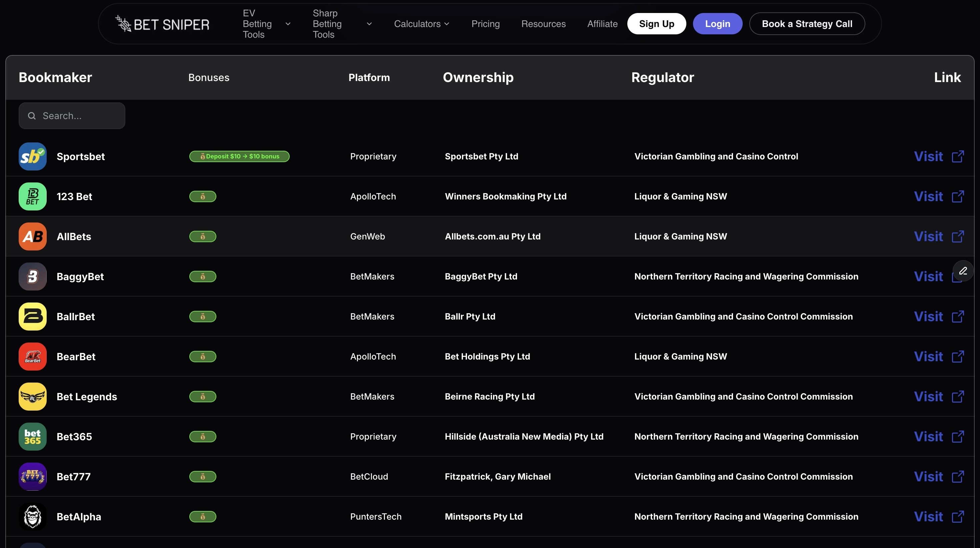Click AllBets external link icon
The image size is (980, 548).
(958, 236)
